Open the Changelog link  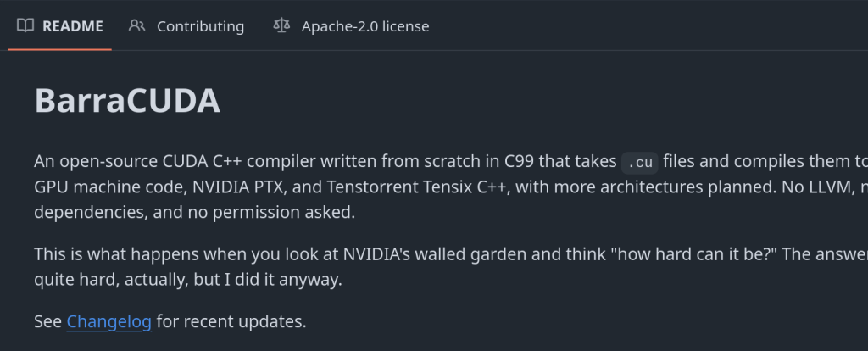point(109,321)
